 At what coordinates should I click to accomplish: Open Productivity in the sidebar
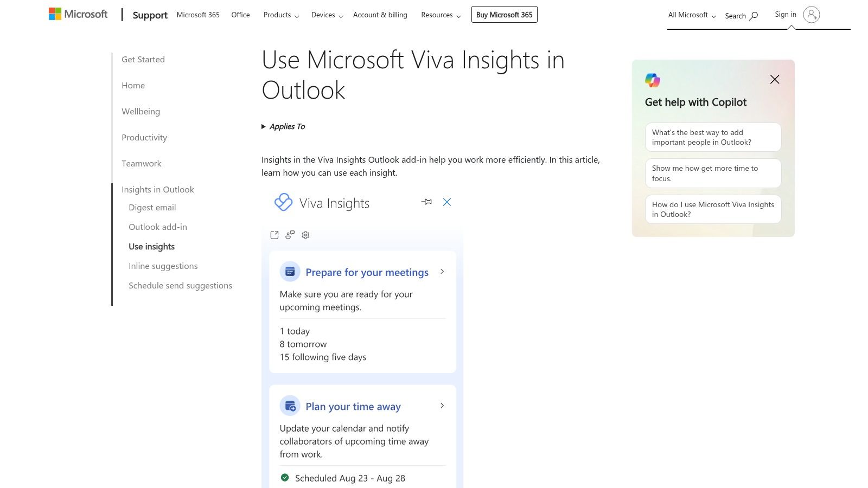(144, 138)
